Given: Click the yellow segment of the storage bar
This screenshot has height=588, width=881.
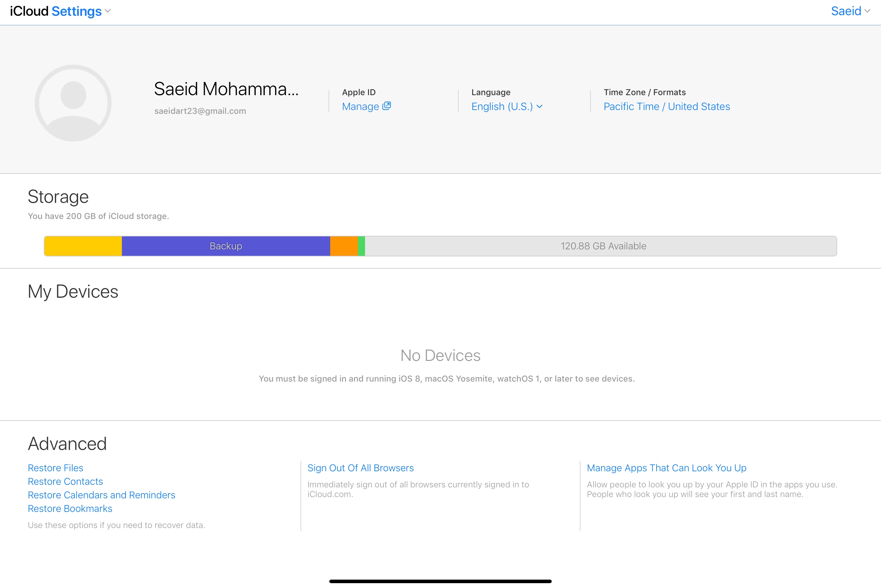Looking at the screenshot, I should click(x=83, y=246).
